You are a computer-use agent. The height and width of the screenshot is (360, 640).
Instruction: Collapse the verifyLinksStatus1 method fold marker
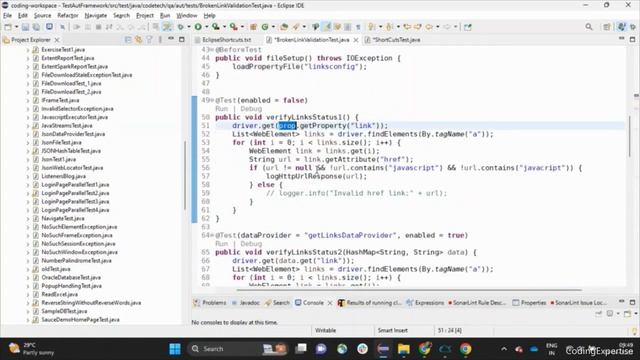(x=213, y=100)
